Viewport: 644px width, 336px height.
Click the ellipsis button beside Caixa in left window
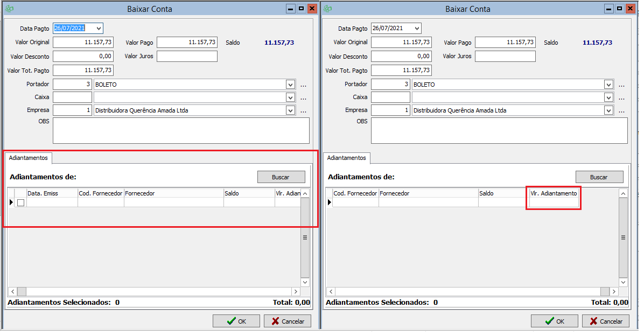tap(303, 98)
